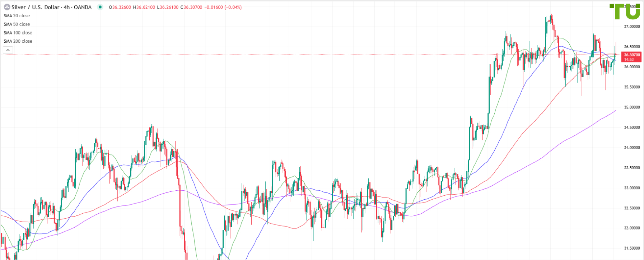644x260 pixels.
Task: Click the 14:53 bar countdown timer
Action: coord(629,60)
